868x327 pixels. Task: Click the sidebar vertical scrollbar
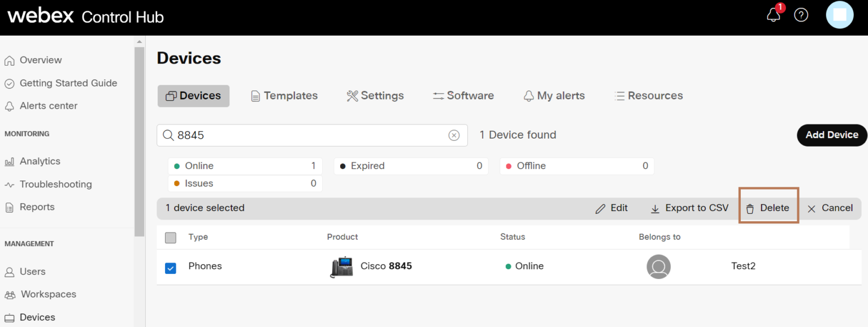pos(139,141)
